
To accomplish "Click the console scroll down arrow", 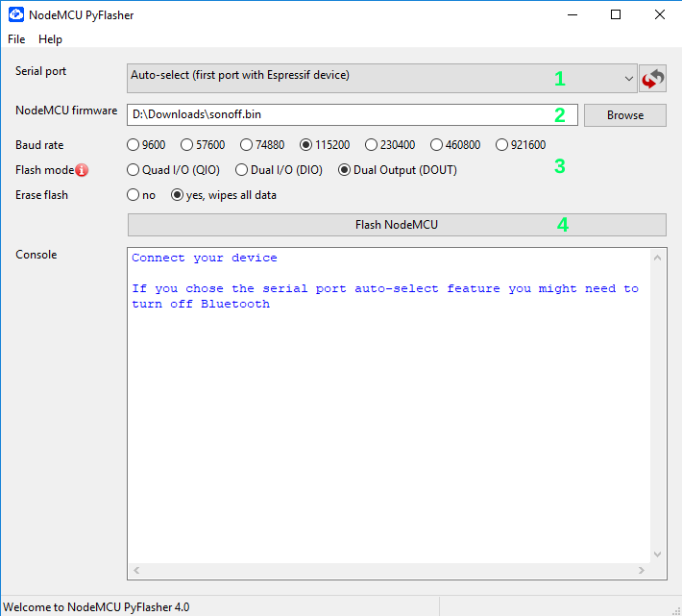I will pyautogui.click(x=658, y=554).
